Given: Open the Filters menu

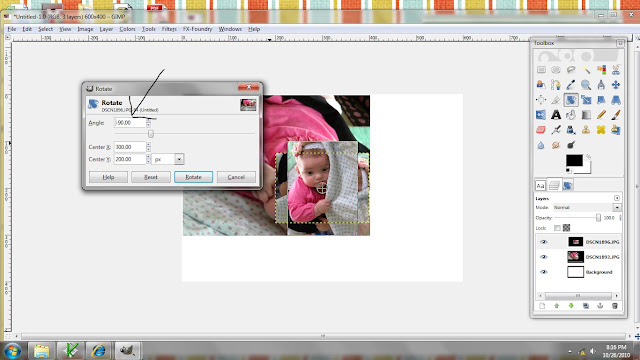Looking at the screenshot, I should (169, 29).
